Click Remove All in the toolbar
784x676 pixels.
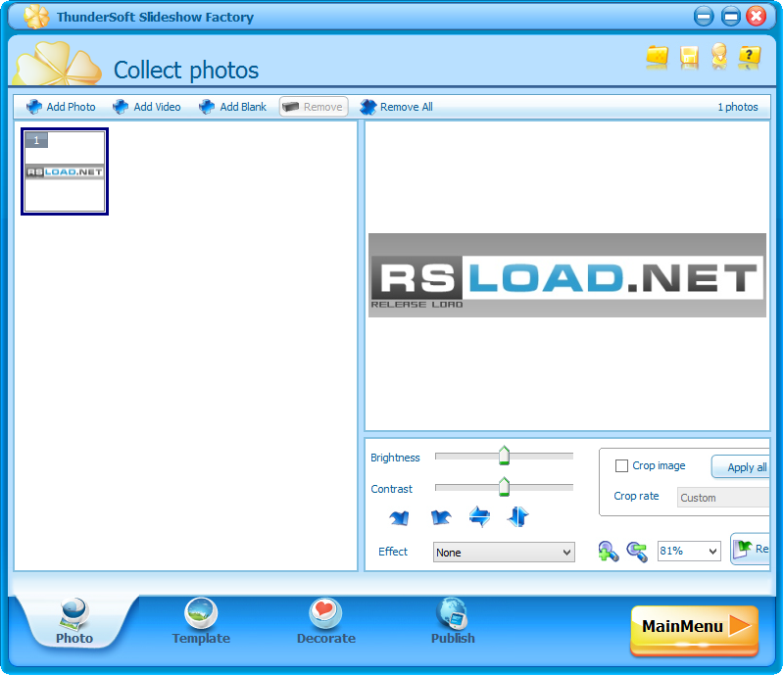397,107
